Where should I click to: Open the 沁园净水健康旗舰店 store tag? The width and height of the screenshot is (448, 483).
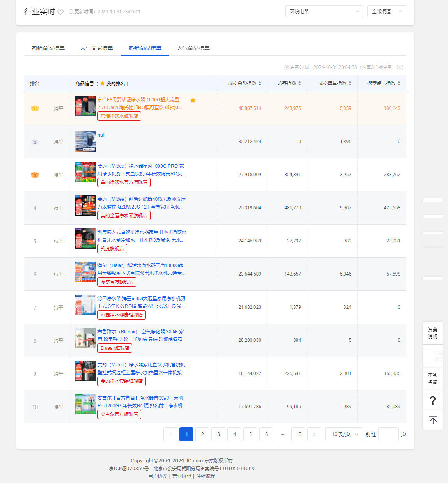[x=122, y=315]
